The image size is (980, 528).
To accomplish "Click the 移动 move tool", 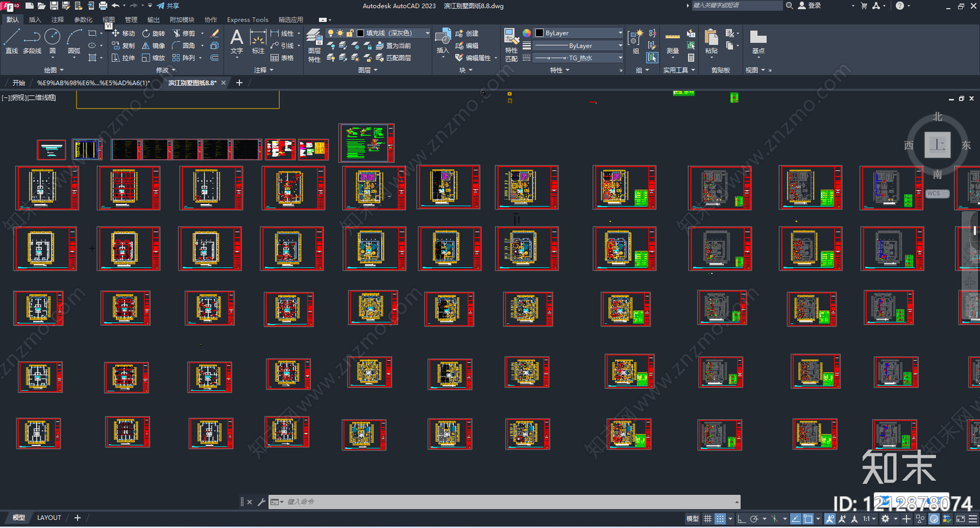I will point(123,33).
